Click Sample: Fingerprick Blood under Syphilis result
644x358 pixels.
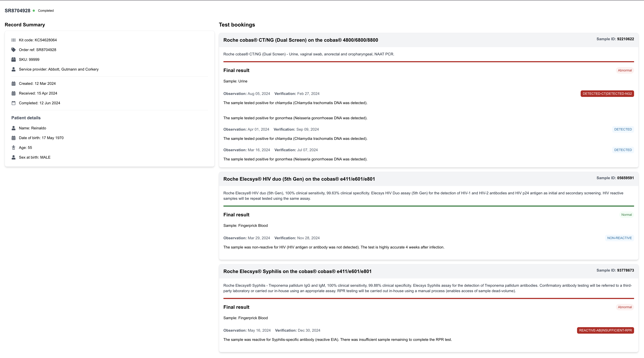click(245, 318)
